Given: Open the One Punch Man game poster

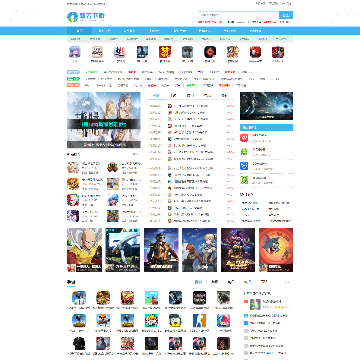Looking at the screenshot, I should 85,250.
